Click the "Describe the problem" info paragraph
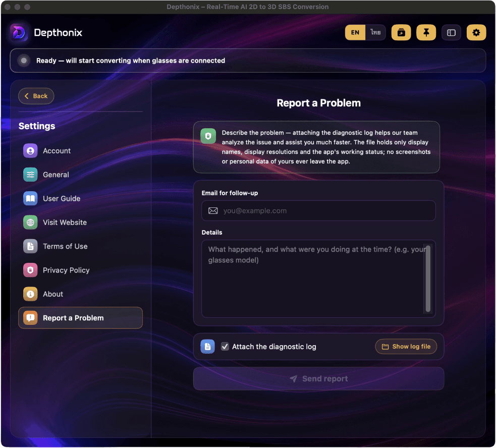 [x=326, y=147]
